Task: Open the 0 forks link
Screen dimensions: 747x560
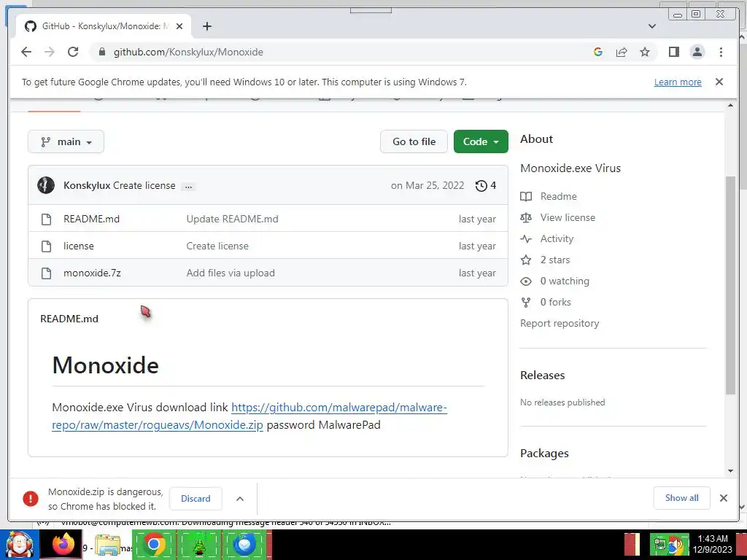Action: pos(555,302)
